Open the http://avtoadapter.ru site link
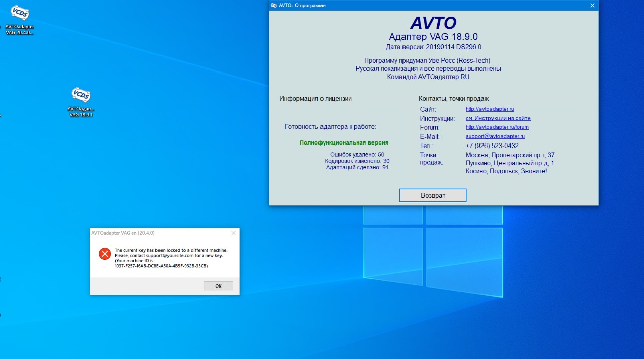 click(x=490, y=109)
